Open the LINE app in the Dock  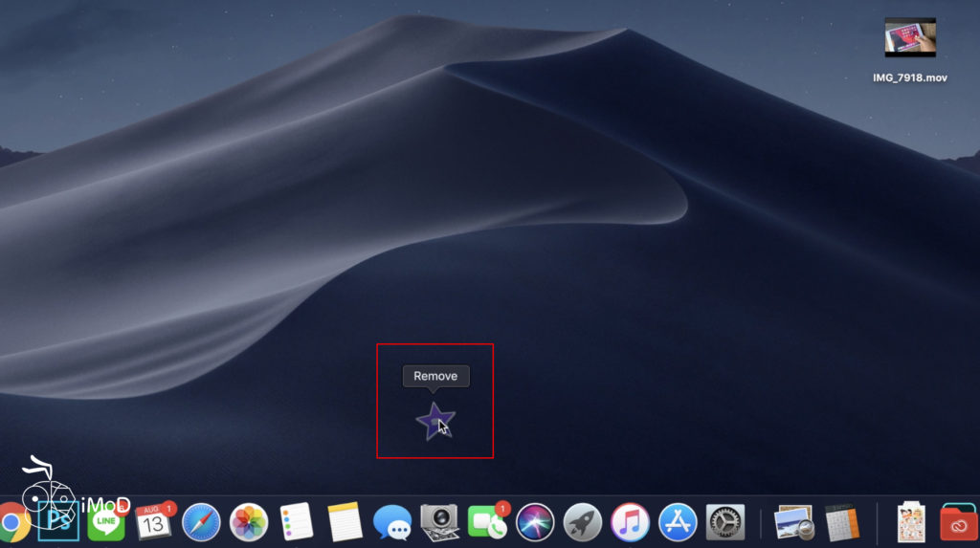[x=105, y=522]
